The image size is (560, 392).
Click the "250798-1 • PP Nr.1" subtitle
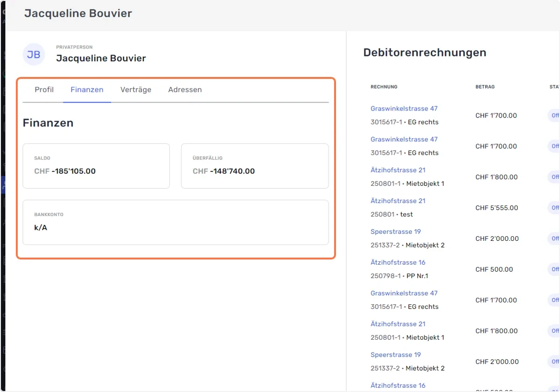coord(399,276)
